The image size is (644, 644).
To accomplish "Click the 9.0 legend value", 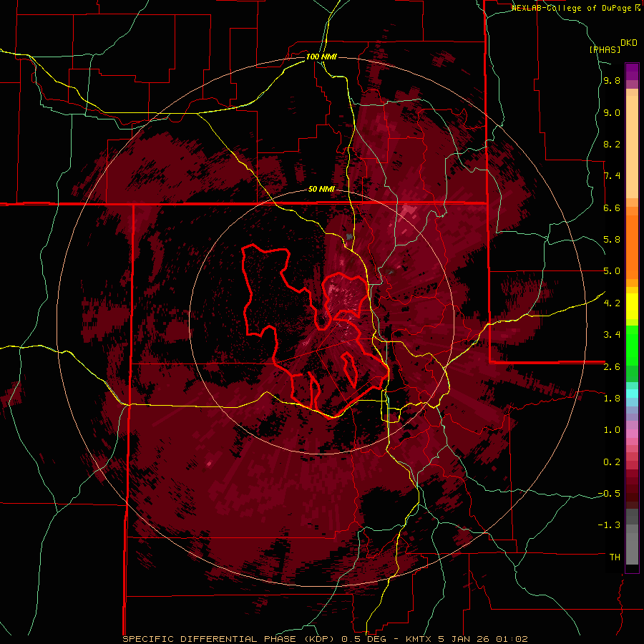I will pos(612,112).
